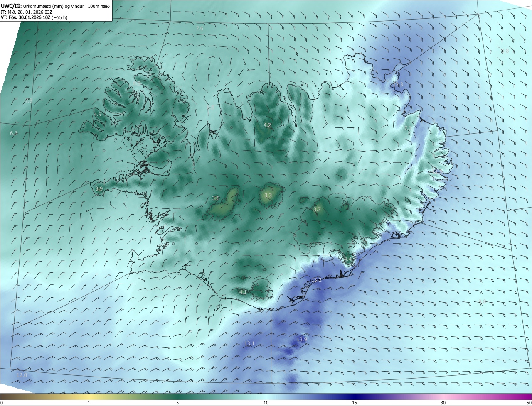
Task: Click the "15" tick on the color scale
Action: click(x=355, y=403)
